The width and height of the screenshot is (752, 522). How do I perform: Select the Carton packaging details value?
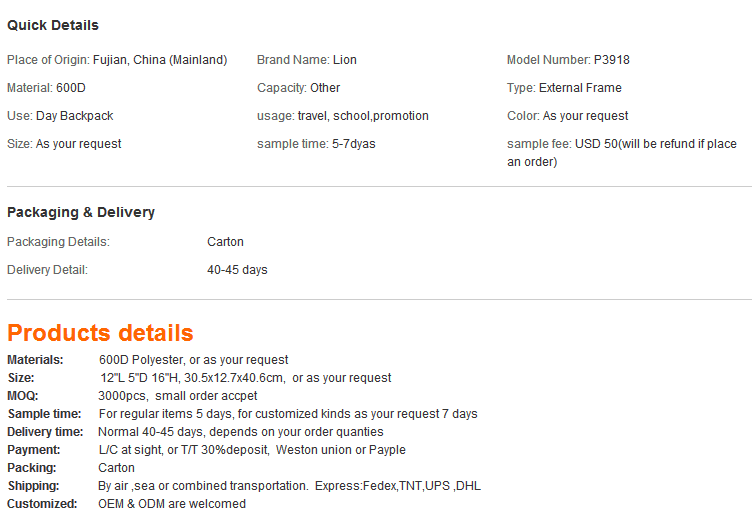225,242
